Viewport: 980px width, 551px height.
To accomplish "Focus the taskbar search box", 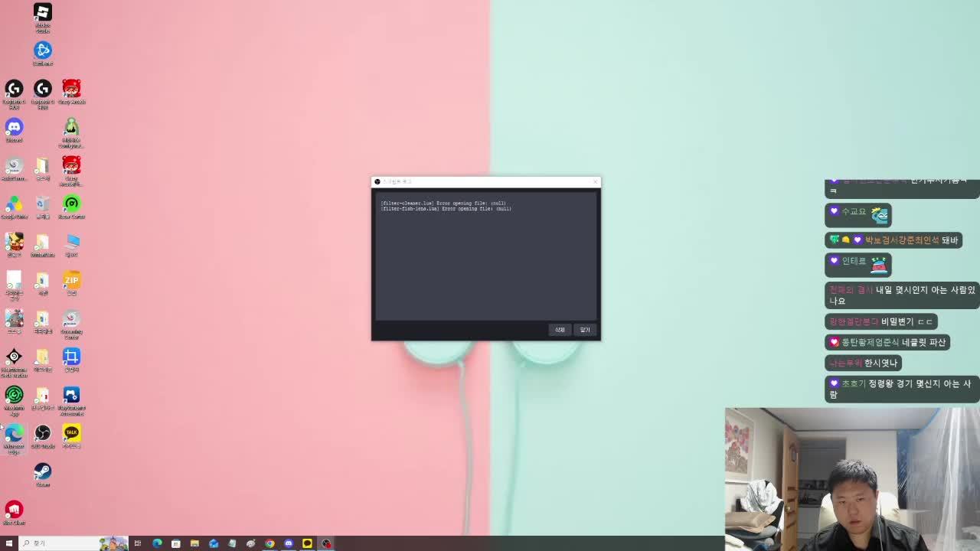I will point(73,543).
